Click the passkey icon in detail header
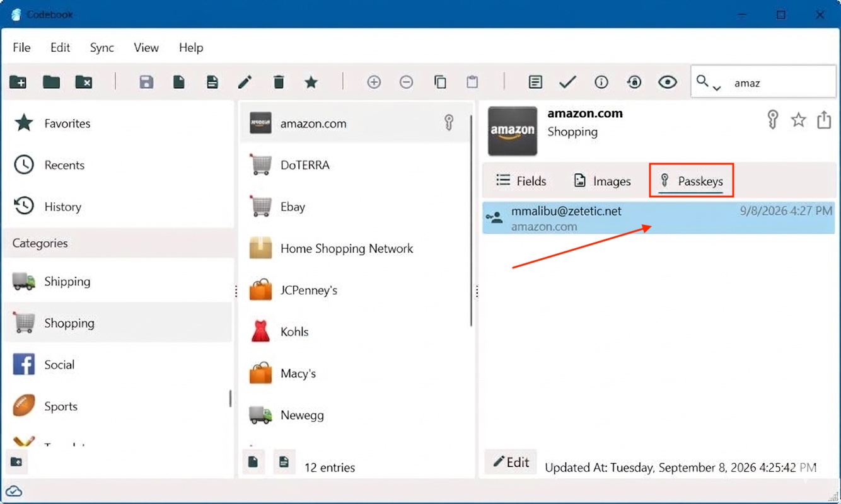The image size is (841, 504). point(772,119)
